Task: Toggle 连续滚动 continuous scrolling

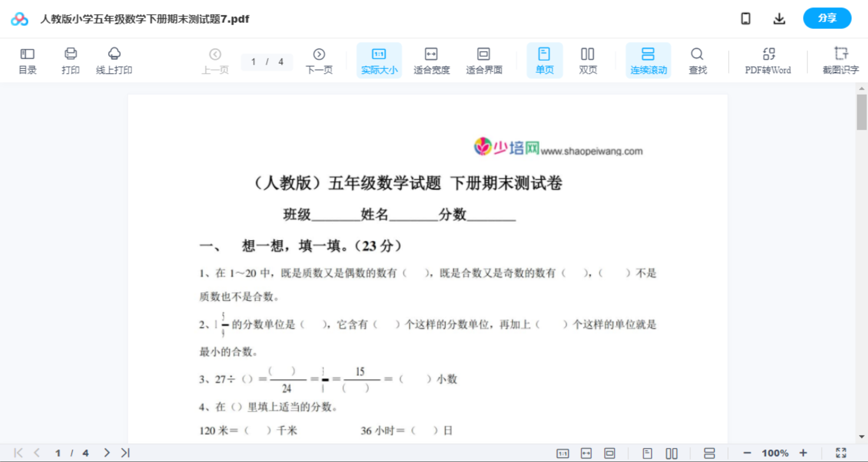Action: pyautogui.click(x=648, y=60)
